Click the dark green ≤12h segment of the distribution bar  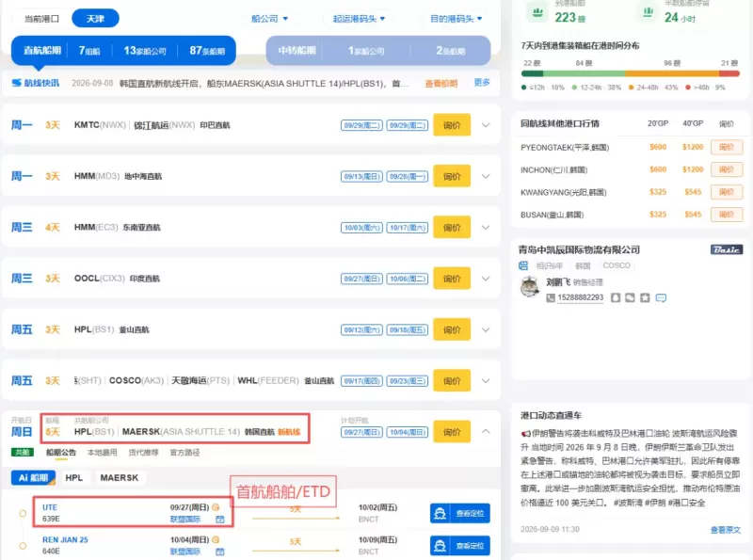pos(532,73)
